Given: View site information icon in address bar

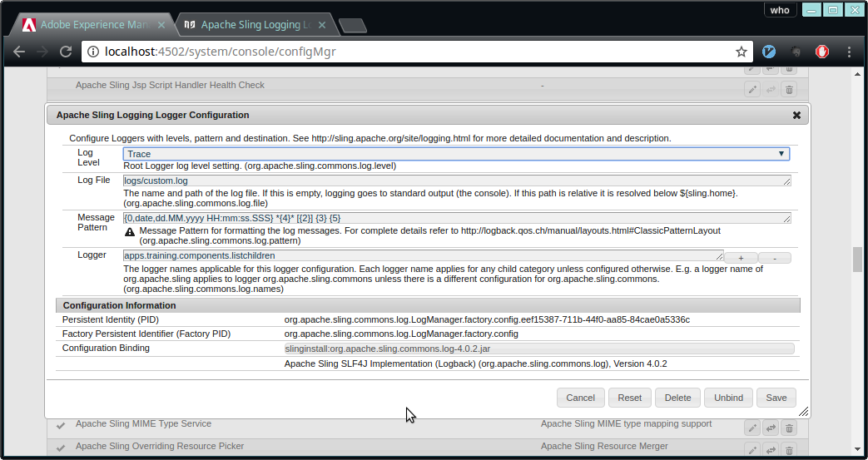Looking at the screenshot, I should [x=93, y=52].
